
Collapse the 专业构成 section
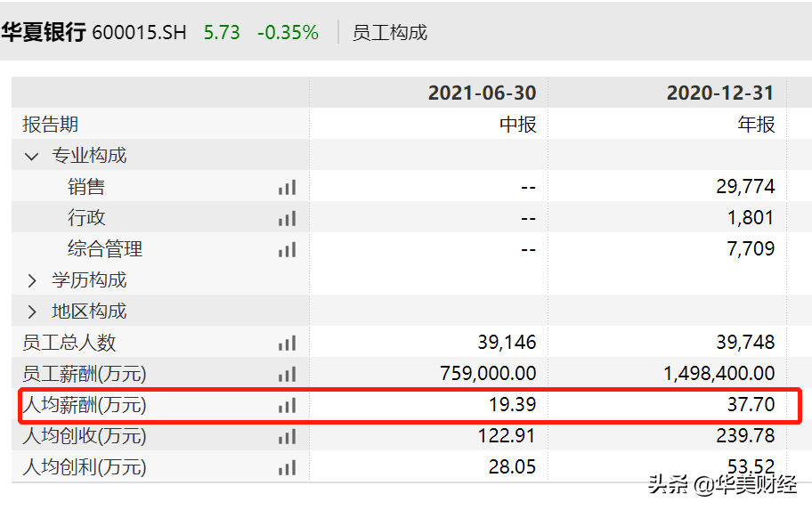[31, 156]
